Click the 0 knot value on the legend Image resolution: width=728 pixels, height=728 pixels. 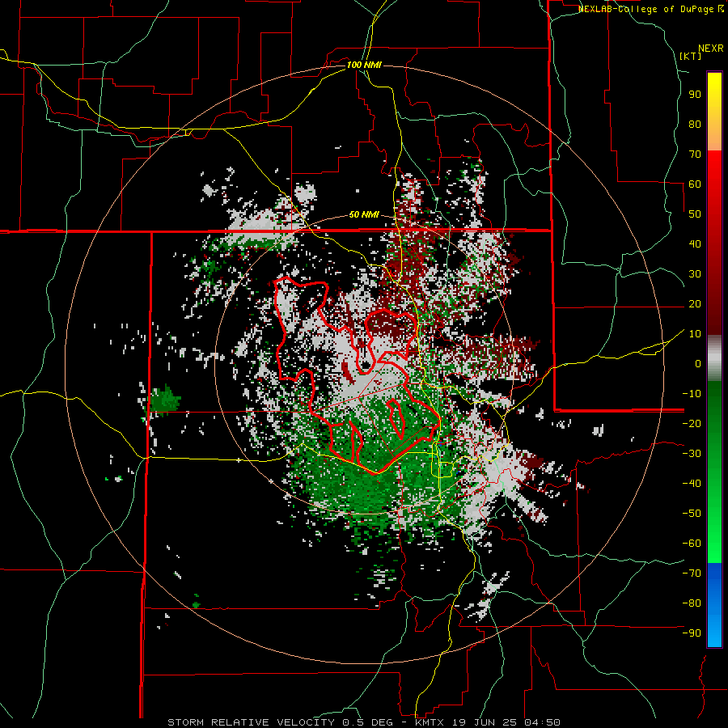[698, 363]
